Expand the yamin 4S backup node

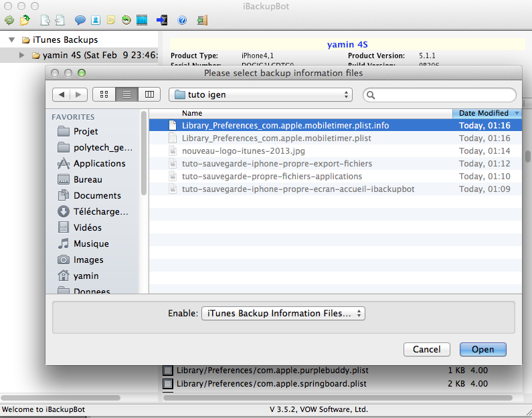[x=21, y=56]
